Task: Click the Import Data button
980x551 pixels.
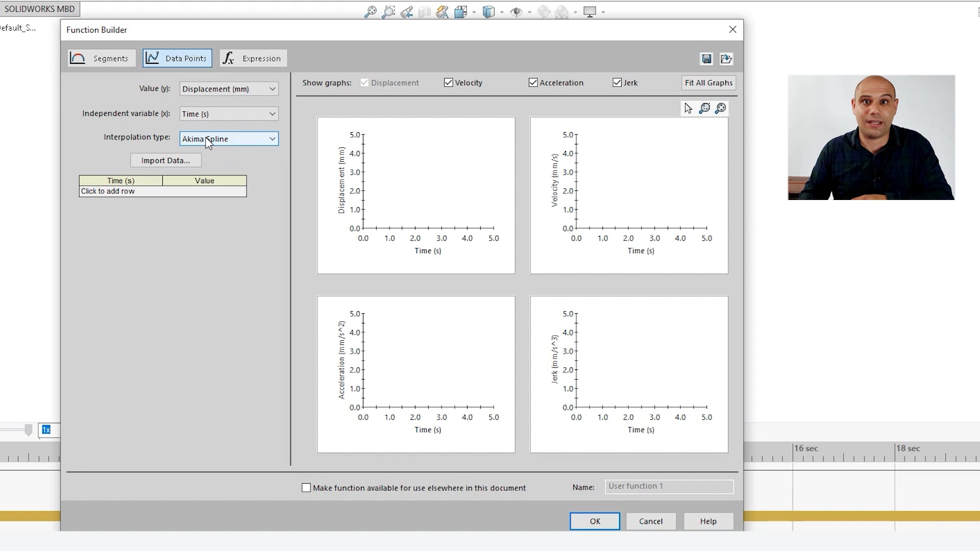Action: (x=165, y=160)
